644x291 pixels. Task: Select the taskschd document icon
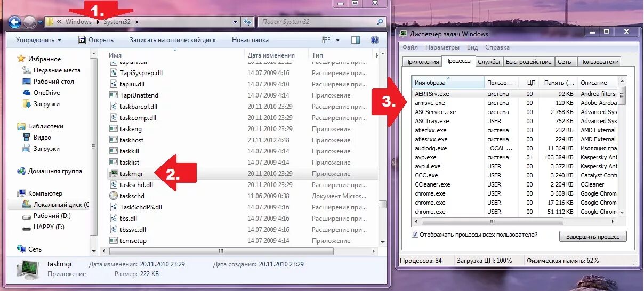click(x=113, y=196)
